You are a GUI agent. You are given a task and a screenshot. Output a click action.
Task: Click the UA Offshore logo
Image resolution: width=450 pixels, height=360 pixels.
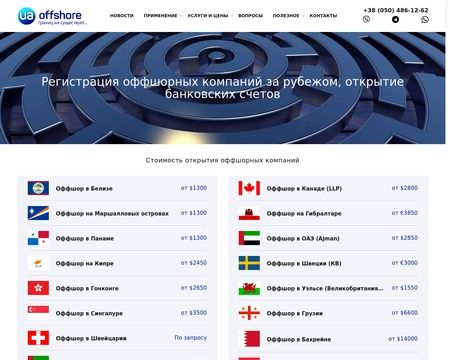click(52, 16)
